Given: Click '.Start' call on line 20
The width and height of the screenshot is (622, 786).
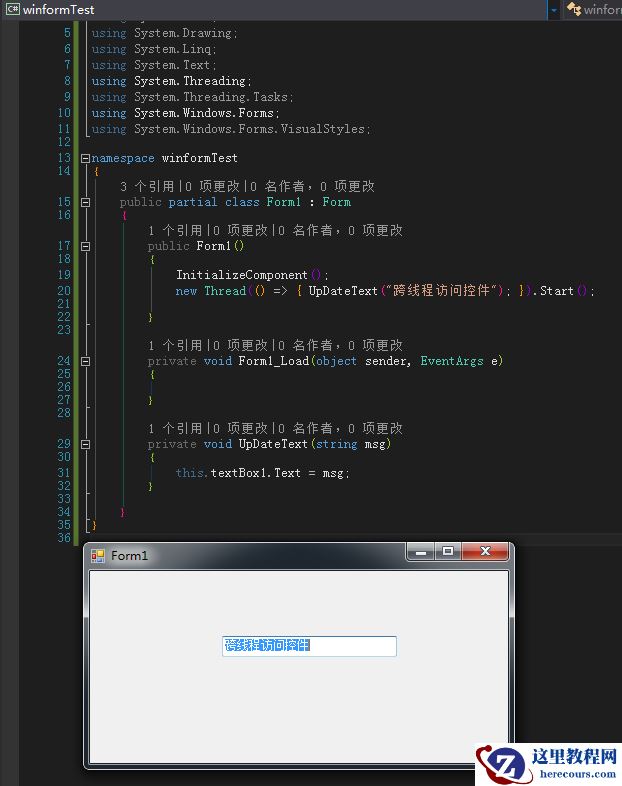Looking at the screenshot, I should [553, 291].
